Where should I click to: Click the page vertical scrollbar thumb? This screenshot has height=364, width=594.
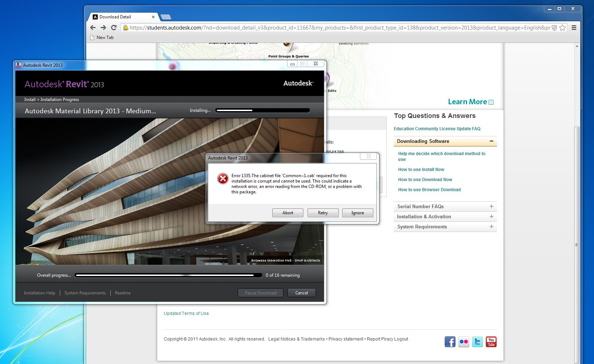click(577, 245)
